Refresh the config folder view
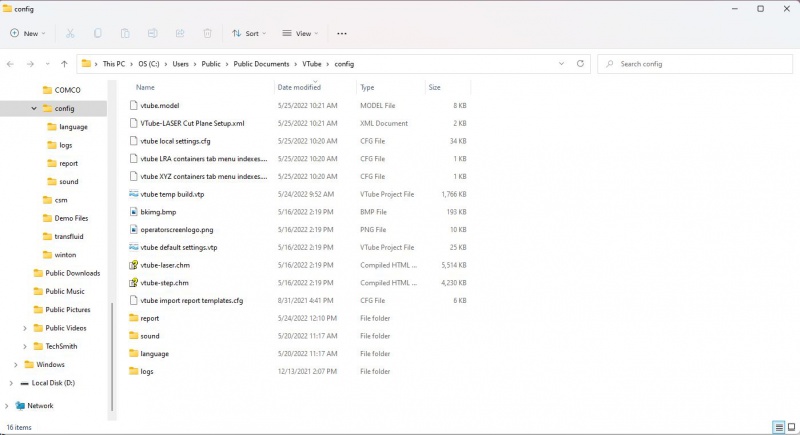800x435 pixels. [580, 64]
